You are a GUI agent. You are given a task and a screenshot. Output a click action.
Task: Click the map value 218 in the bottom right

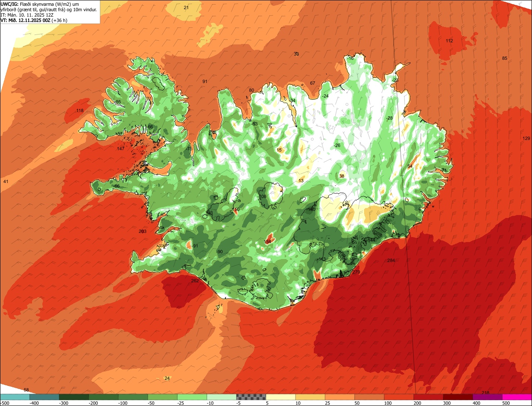pyautogui.click(x=485, y=393)
